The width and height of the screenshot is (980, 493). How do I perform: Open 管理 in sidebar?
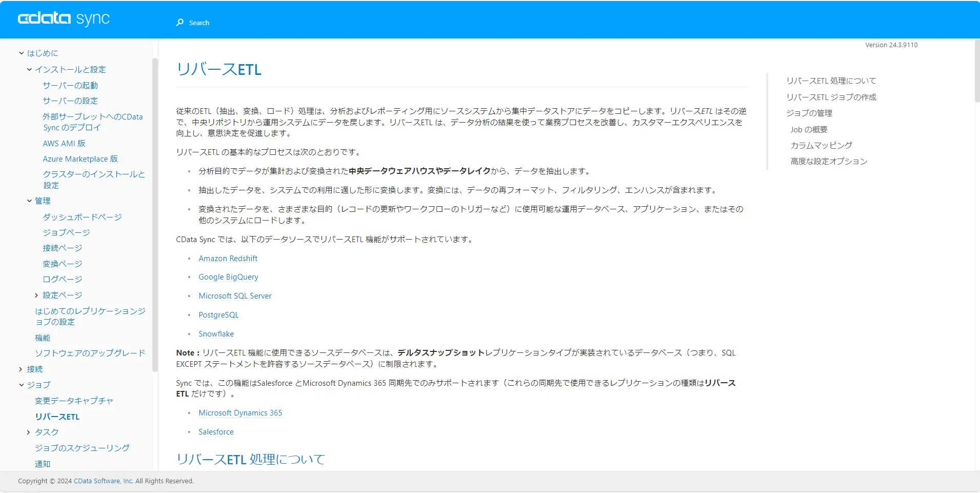click(43, 201)
